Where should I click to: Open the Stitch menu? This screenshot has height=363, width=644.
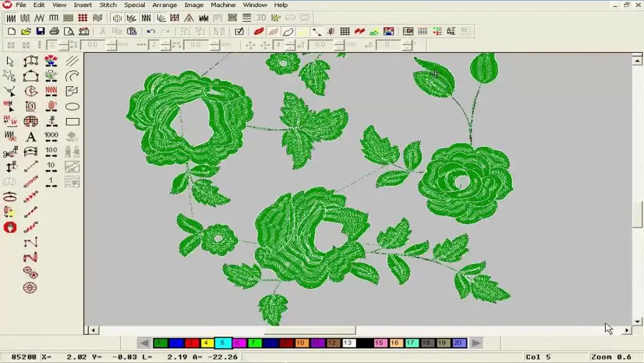click(108, 5)
